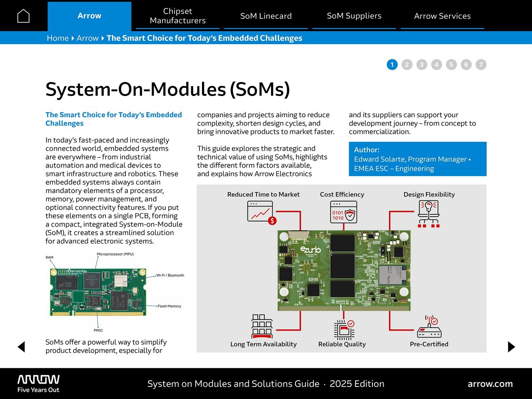Select page 7 in the page indicator
This screenshot has height=399, width=532.
pyautogui.click(x=481, y=64)
